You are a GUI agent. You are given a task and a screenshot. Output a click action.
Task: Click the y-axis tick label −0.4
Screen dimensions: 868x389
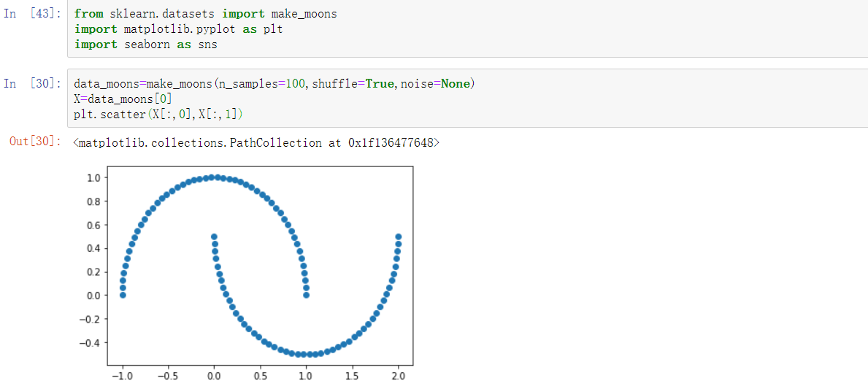[x=89, y=342]
